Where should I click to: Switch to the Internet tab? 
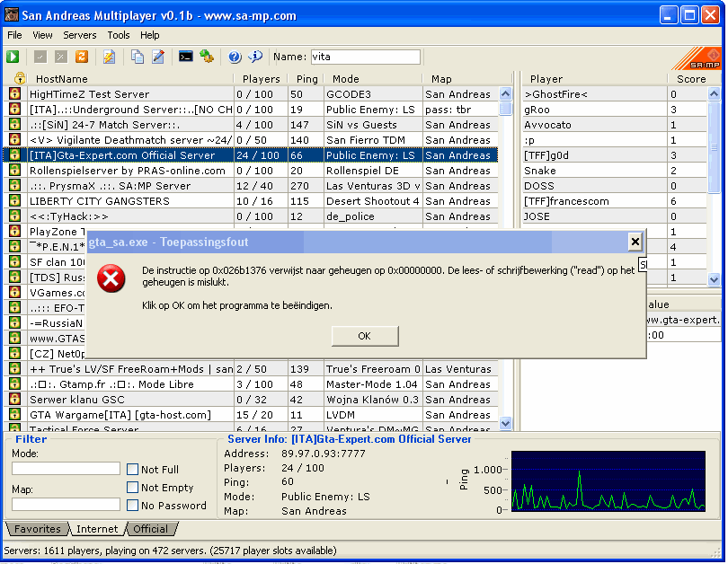(97, 529)
